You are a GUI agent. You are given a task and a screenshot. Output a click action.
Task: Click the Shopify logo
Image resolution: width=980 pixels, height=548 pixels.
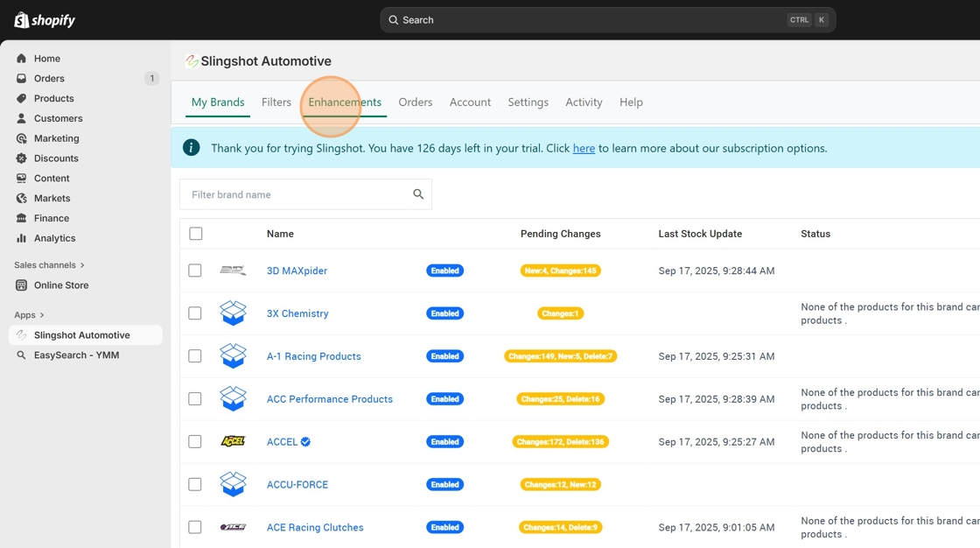pyautogui.click(x=45, y=20)
